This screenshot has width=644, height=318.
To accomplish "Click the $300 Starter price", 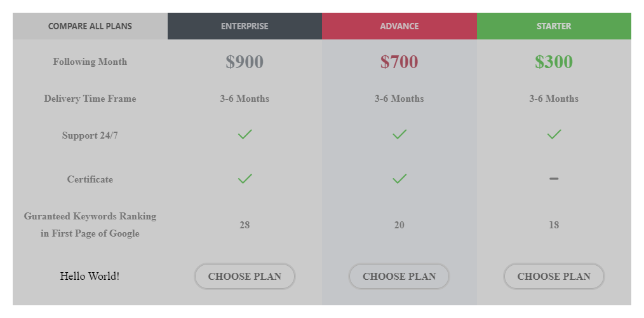I will (x=554, y=62).
